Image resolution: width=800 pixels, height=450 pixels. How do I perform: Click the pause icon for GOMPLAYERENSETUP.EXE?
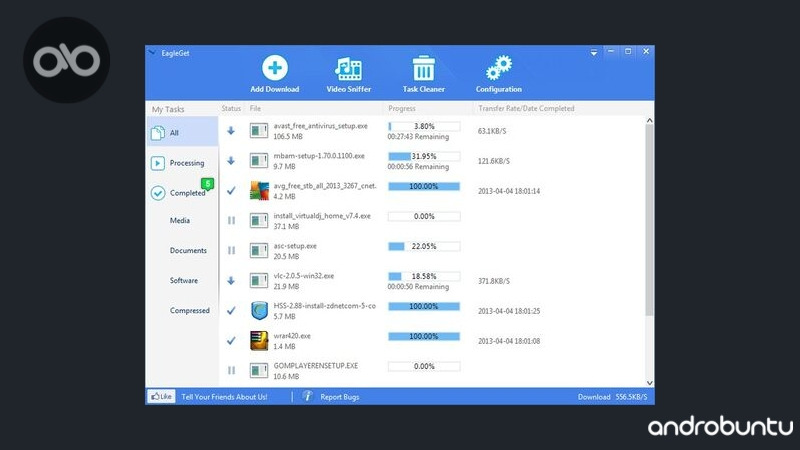click(x=231, y=370)
